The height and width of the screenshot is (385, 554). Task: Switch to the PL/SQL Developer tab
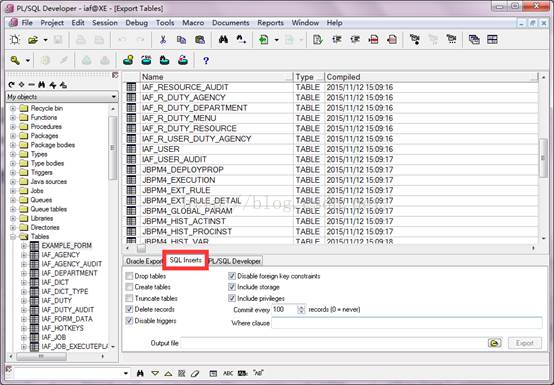tap(235, 261)
